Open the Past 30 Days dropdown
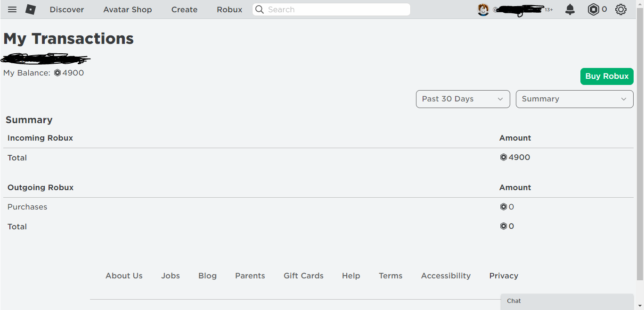644x310 pixels. [463, 99]
